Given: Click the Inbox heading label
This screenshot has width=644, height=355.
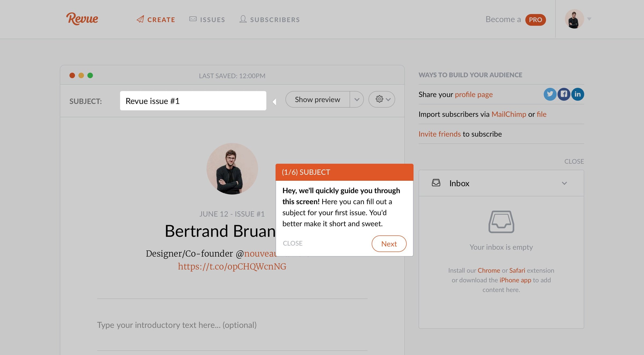Looking at the screenshot, I should pyautogui.click(x=459, y=183).
